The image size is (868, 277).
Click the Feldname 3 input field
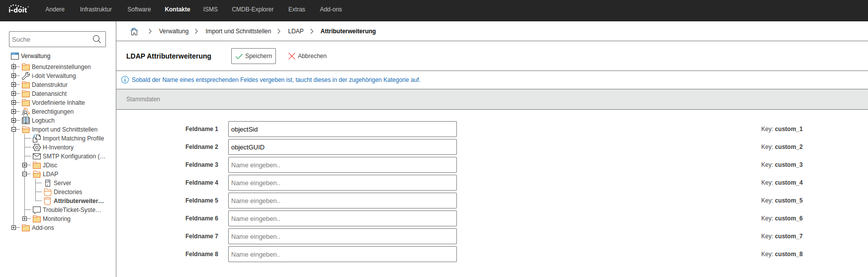coord(342,165)
